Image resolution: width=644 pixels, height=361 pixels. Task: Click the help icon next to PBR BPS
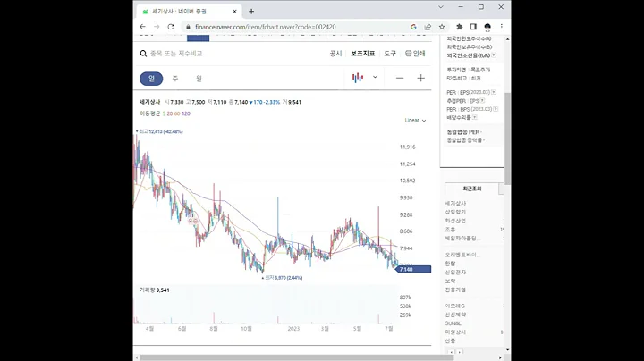(496, 109)
